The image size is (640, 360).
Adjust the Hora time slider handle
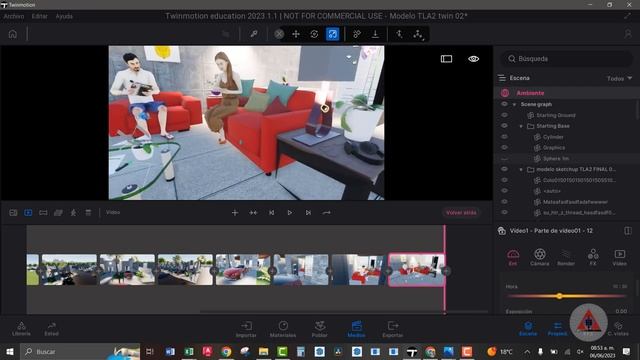pos(560,296)
